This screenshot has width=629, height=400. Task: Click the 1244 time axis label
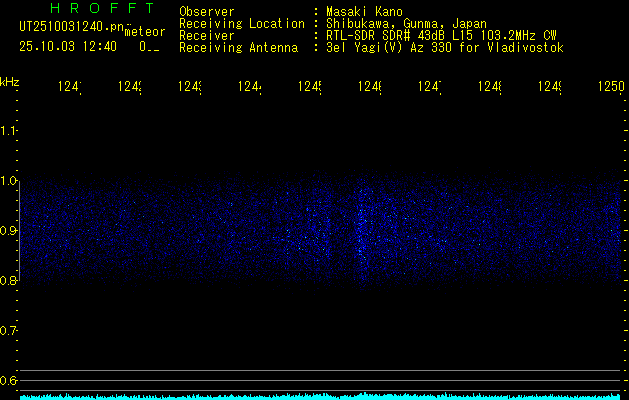tap(250, 87)
